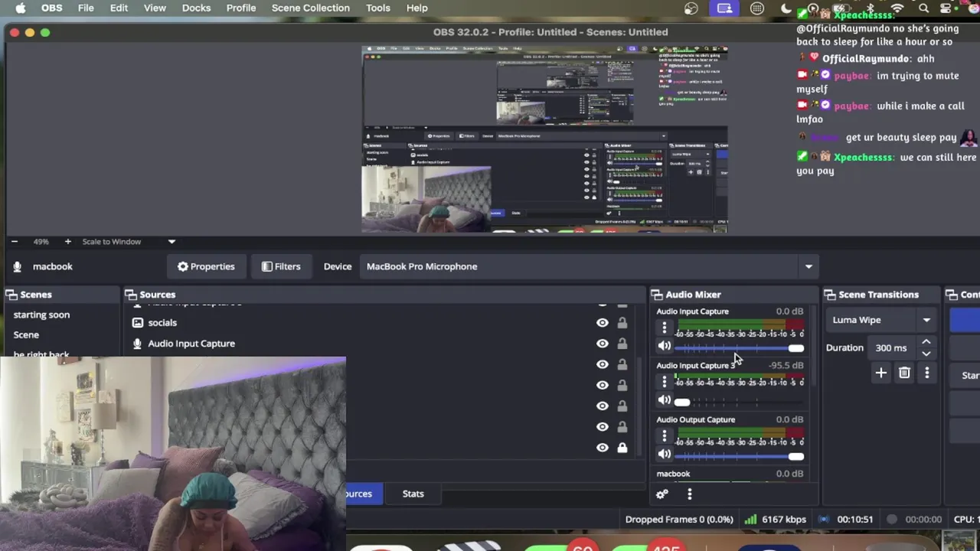This screenshot has width=980, height=551.
Task: Add a transition with the plus icon
Action: (880, 373)
